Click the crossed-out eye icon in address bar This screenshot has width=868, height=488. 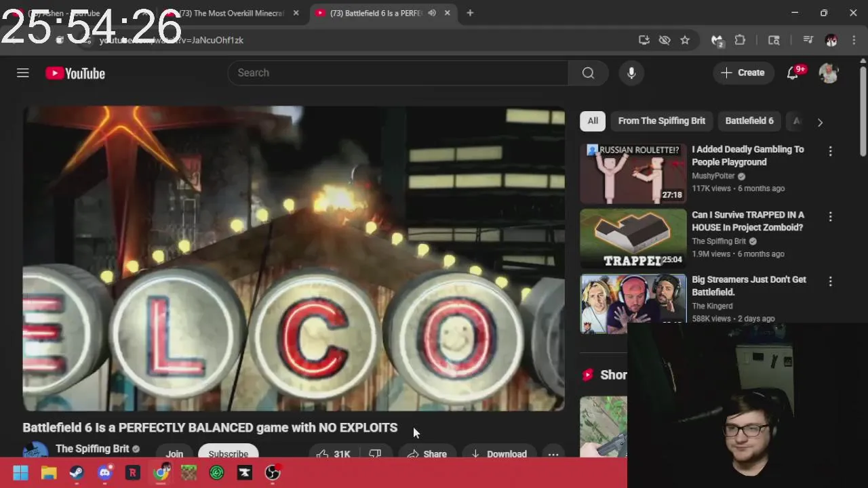(x=665, y=40)
